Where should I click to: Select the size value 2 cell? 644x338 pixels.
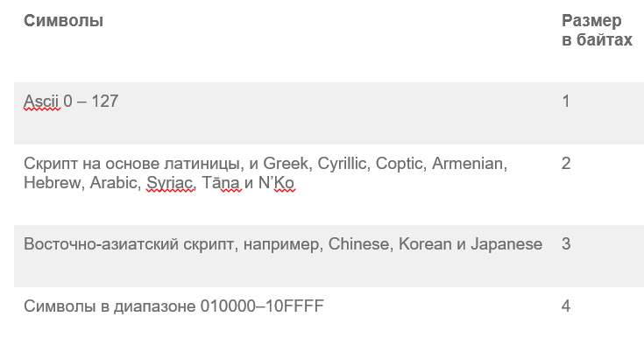(566, 164)
